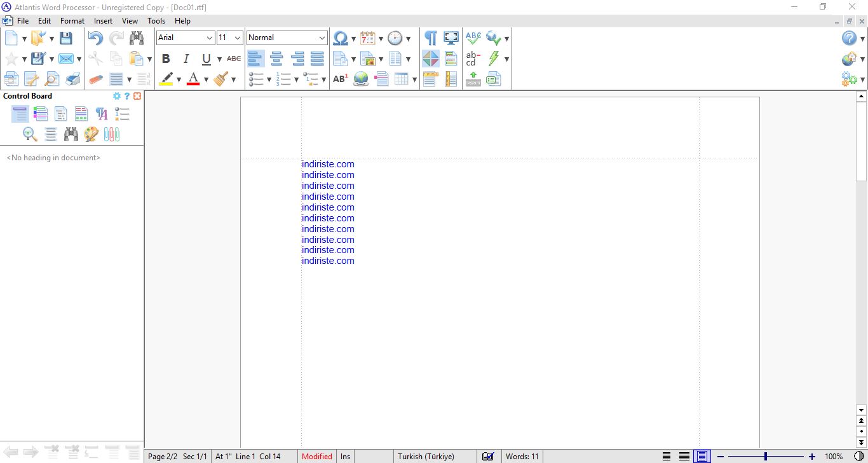The width and height of the screenshot is (868, 463).
Task: Click the Words: 11 status counter
Action: click(522, 456)
